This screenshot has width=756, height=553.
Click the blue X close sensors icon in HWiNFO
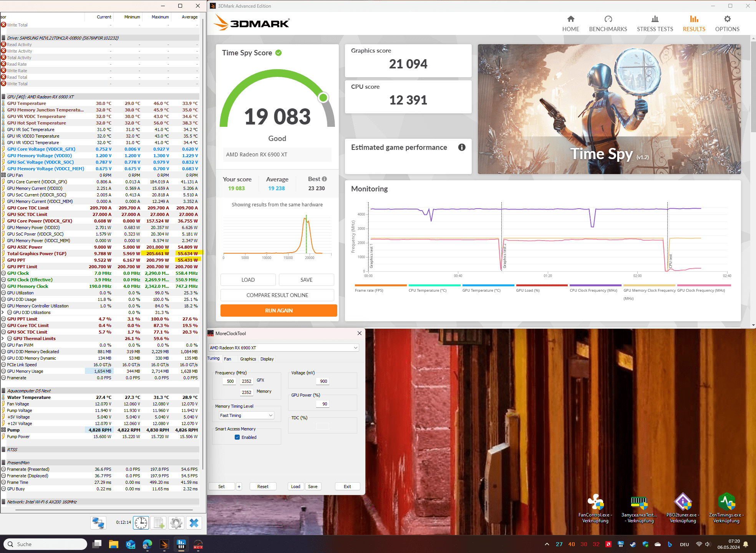coord(194,523)
